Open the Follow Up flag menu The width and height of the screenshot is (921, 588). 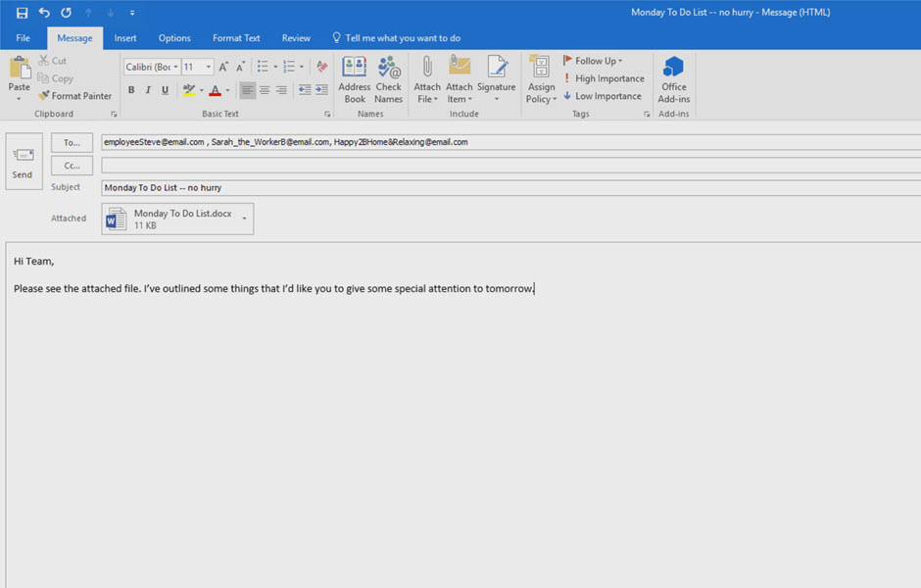pyautogui.click(x=592, y=61)
